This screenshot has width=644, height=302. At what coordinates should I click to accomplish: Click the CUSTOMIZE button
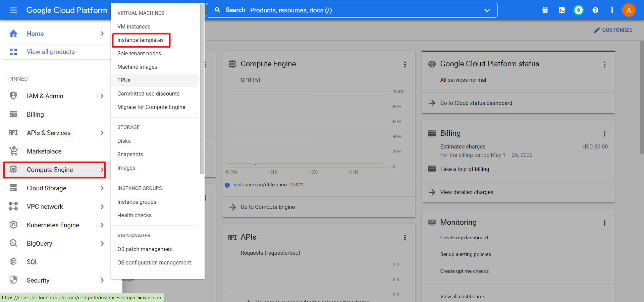[x=613, y=30]
